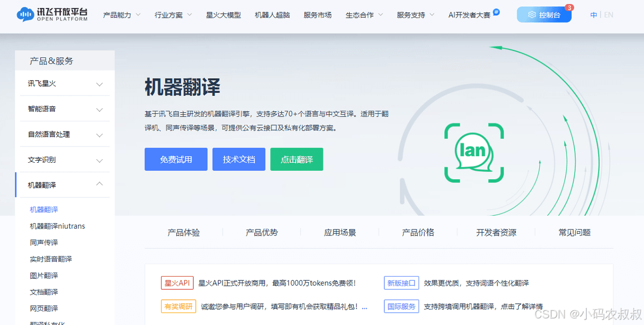Open 服务市场 navigation item

point(317,15)
